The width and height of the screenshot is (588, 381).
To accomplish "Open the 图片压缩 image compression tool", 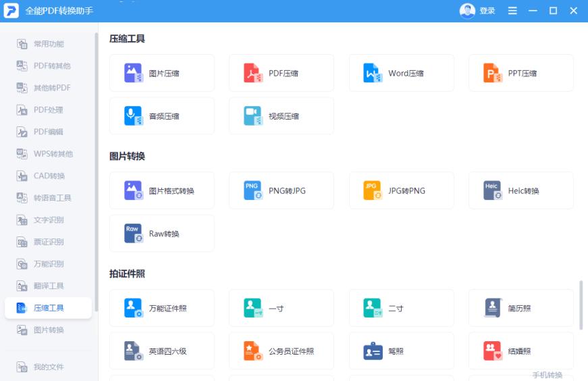I will tap(162, 73).
